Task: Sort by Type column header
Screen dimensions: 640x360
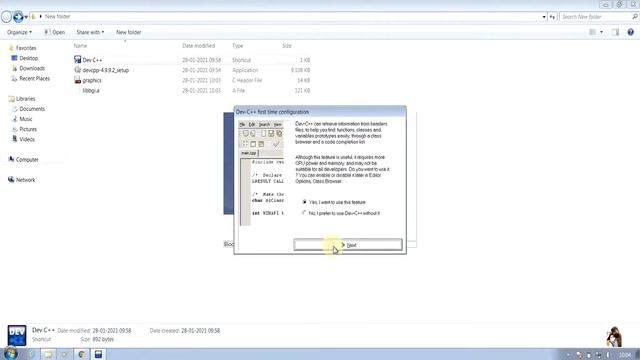Action: coord(238,46)
